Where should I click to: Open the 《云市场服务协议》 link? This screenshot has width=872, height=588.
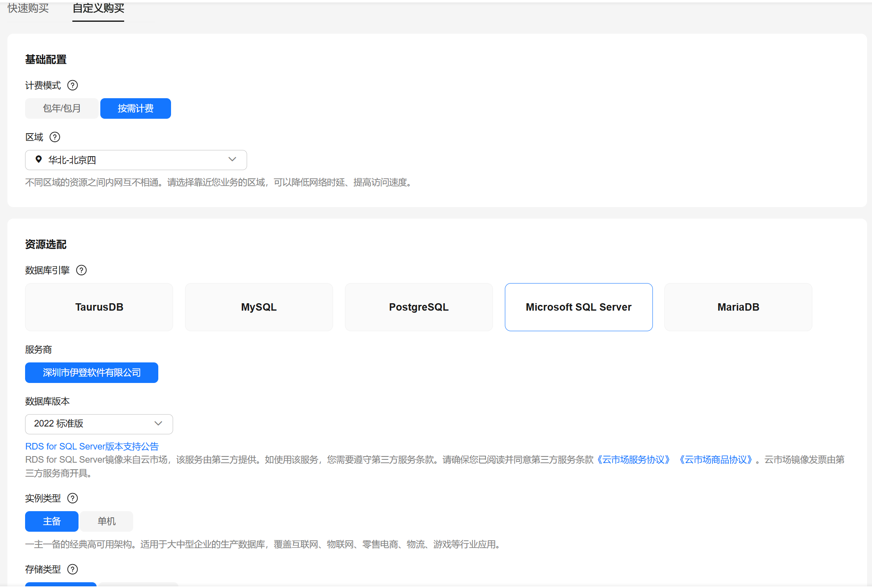click(x=634, y=460)
